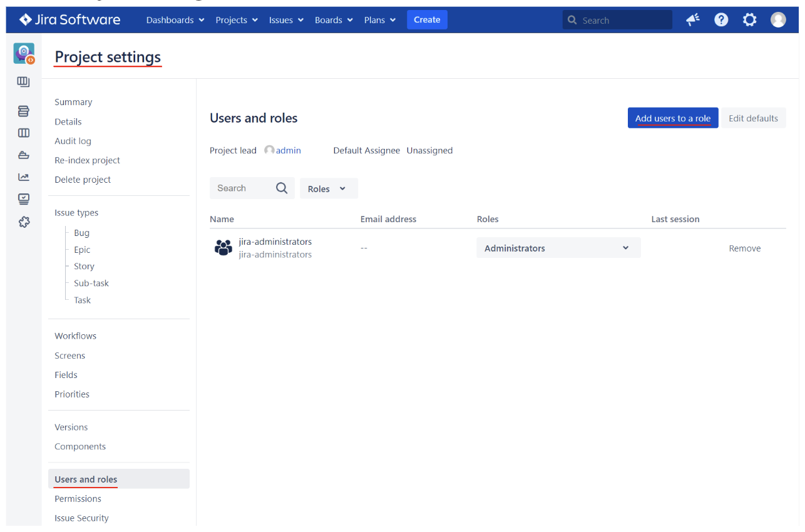
Task: Click the Create button
Action: (x=427, y=20)
